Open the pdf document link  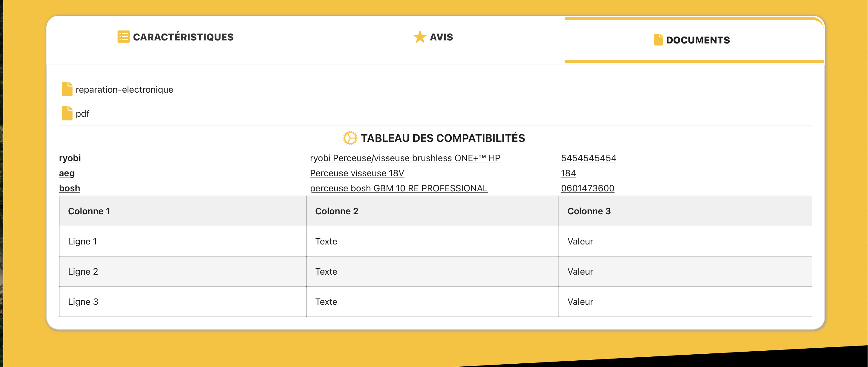[x=83, y=114]
